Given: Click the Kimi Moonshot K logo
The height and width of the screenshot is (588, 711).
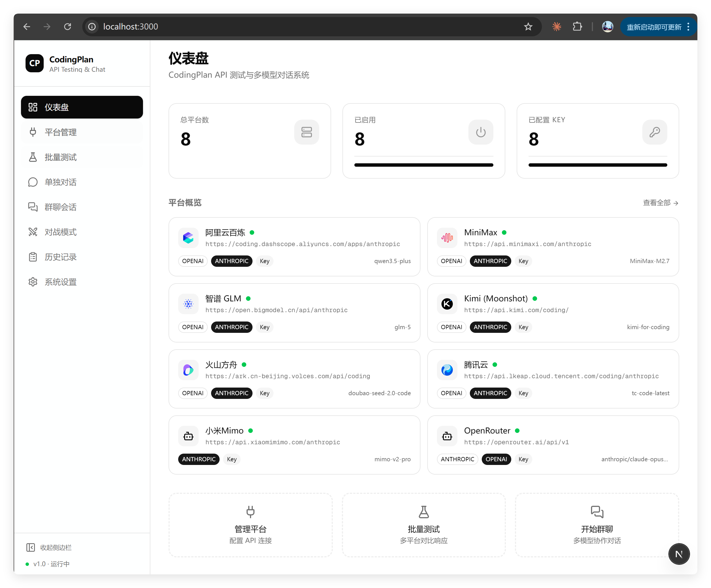Looking at the screenshot, I should (447, 304).
